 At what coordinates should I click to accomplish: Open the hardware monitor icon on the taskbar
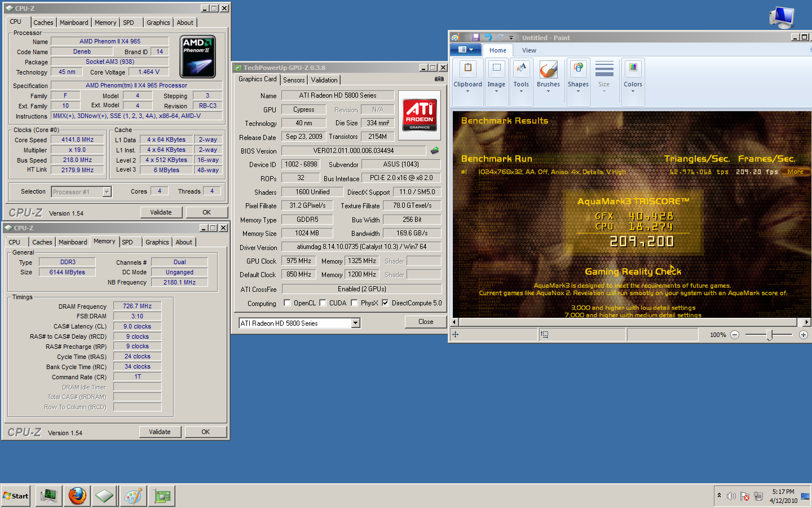pos(49,496)
